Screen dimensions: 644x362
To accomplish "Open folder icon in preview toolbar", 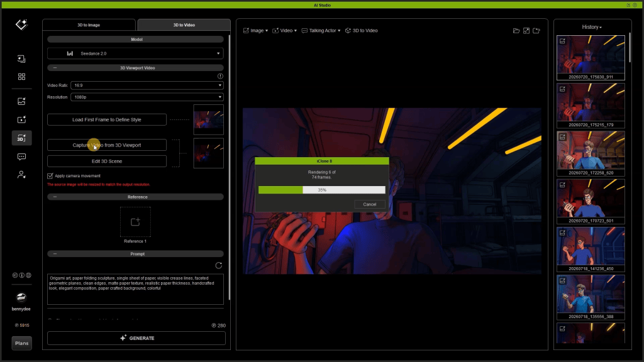I will pos(516,31).
